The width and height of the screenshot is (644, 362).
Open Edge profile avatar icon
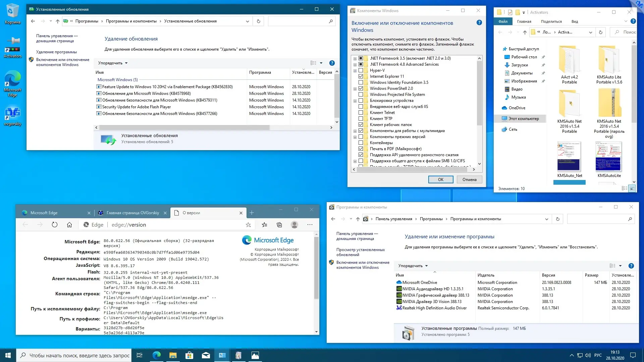point(294,225)
